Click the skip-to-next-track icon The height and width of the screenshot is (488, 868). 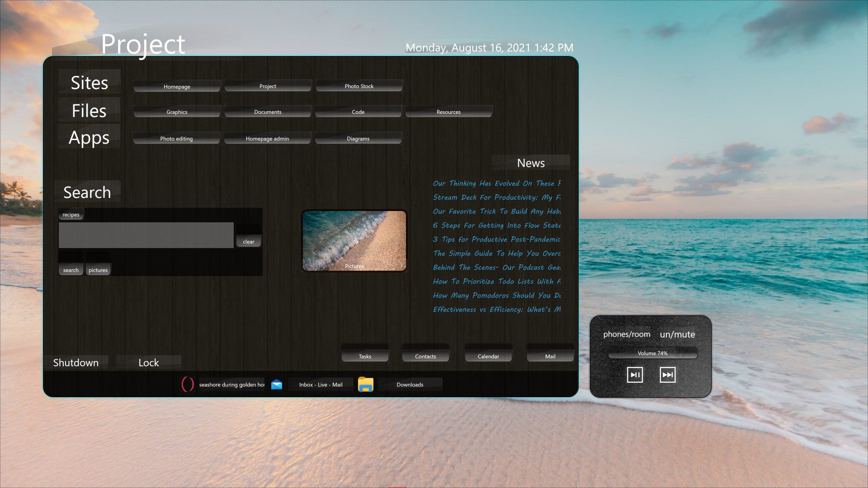[667, 374]
